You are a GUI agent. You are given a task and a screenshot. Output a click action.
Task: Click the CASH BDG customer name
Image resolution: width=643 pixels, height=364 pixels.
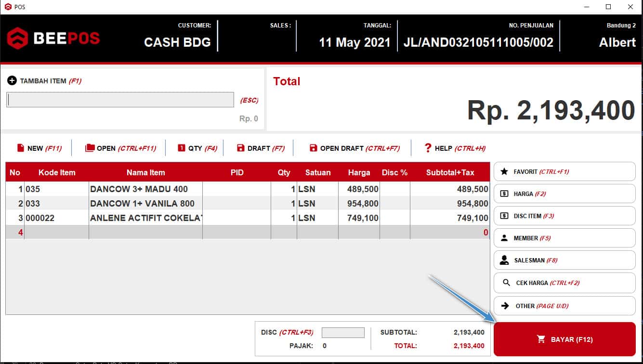(x=177, y=42)
